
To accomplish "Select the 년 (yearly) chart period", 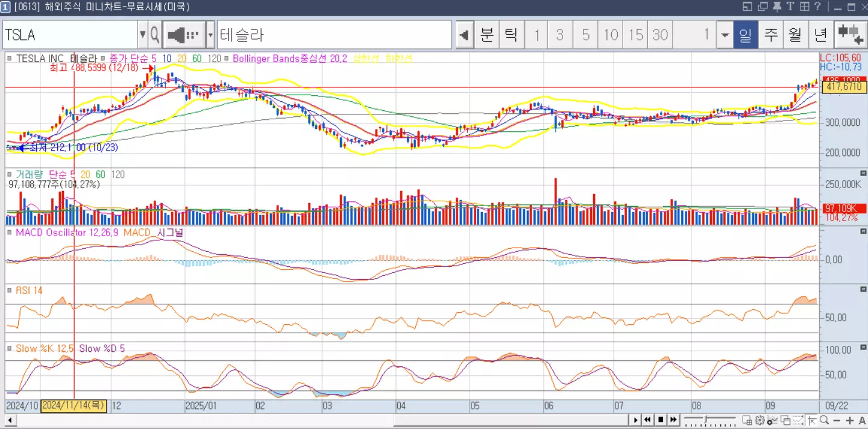I will 820,35.
